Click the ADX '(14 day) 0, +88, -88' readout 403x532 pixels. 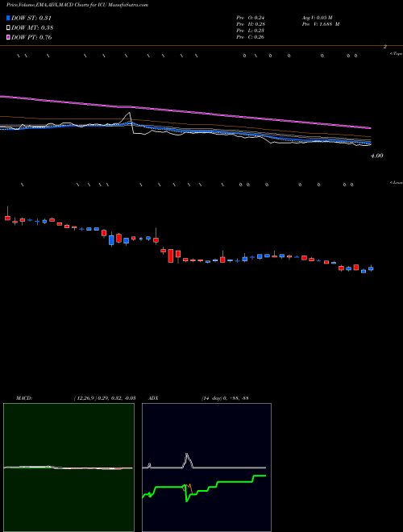(x=224, y=398)
